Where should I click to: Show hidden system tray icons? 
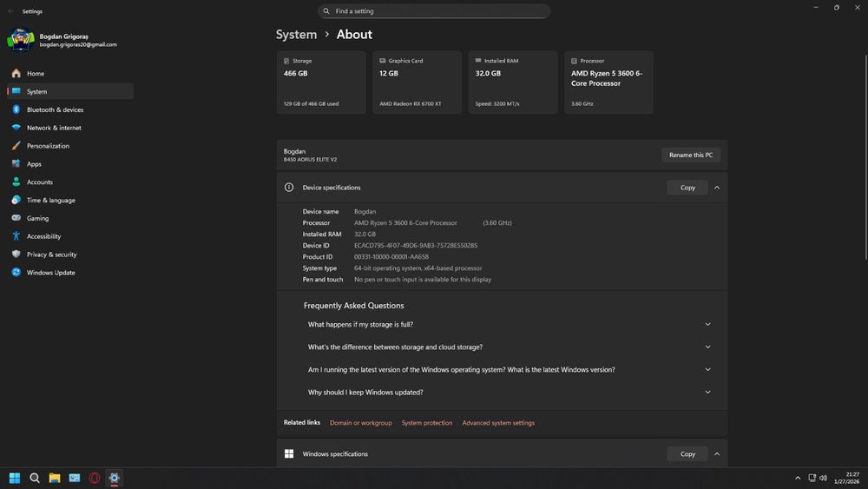pos(798,478)
